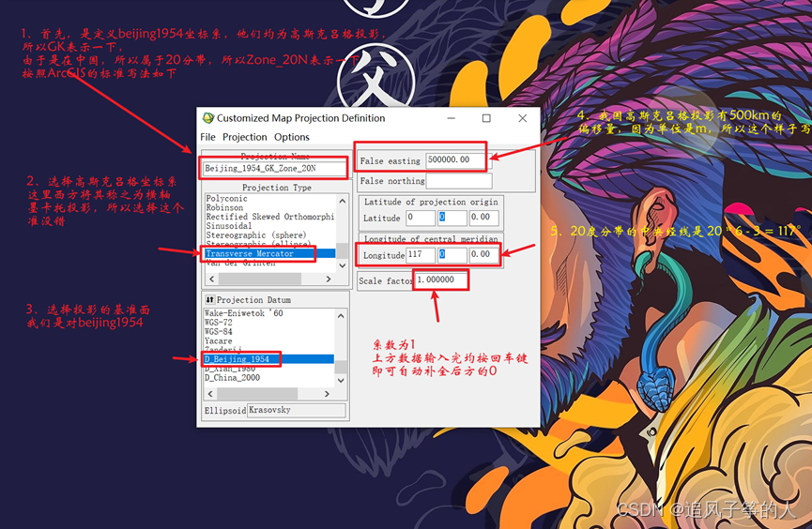Close the Customized Map Projection Definition window
Screen dimensions: 812x529
pyautogui.click(x=523, y=118)
